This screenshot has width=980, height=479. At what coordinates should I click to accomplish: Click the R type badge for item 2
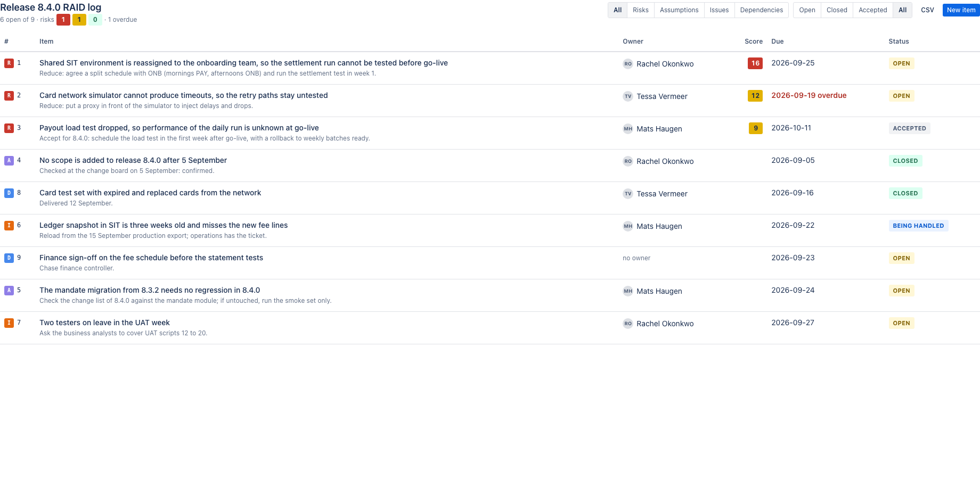[x=9, y=96]
